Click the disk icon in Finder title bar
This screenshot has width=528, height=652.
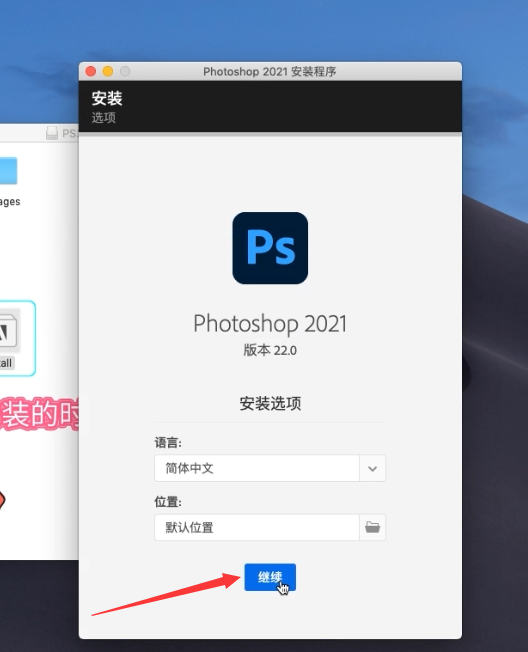click(52, 133)
